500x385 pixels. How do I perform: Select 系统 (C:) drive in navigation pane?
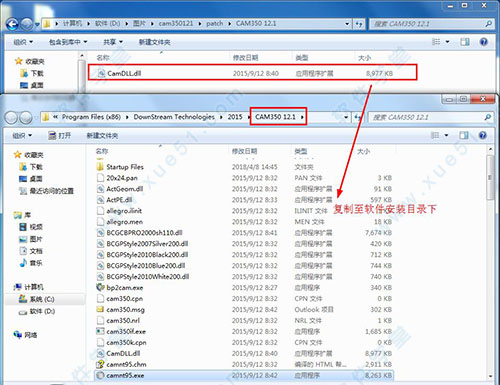(37, 299)
